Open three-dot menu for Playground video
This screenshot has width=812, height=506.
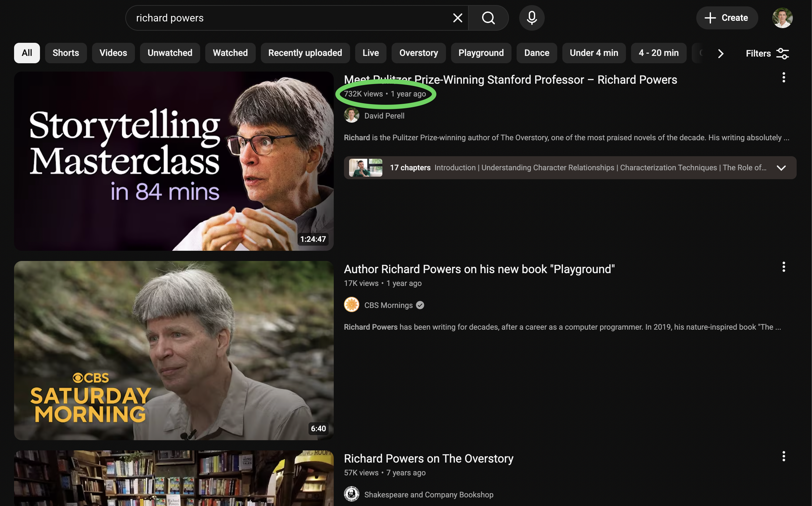(x=783, y=267)
